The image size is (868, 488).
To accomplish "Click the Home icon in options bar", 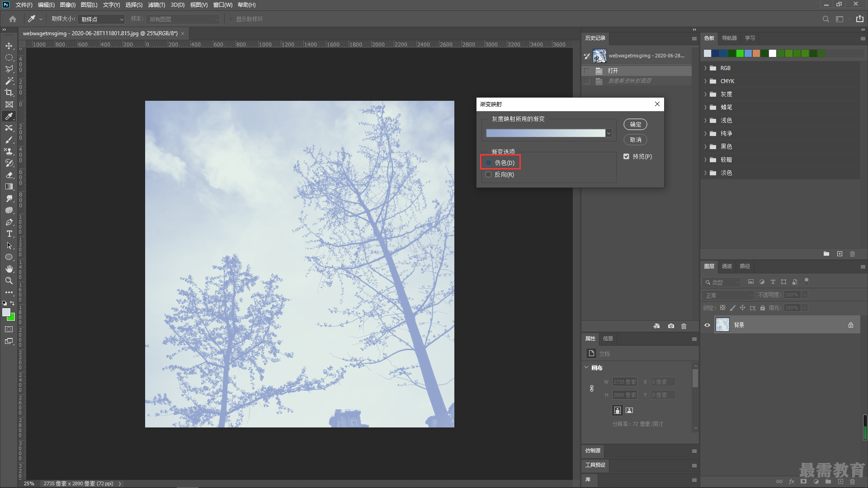I will click(x=13, y=19).
